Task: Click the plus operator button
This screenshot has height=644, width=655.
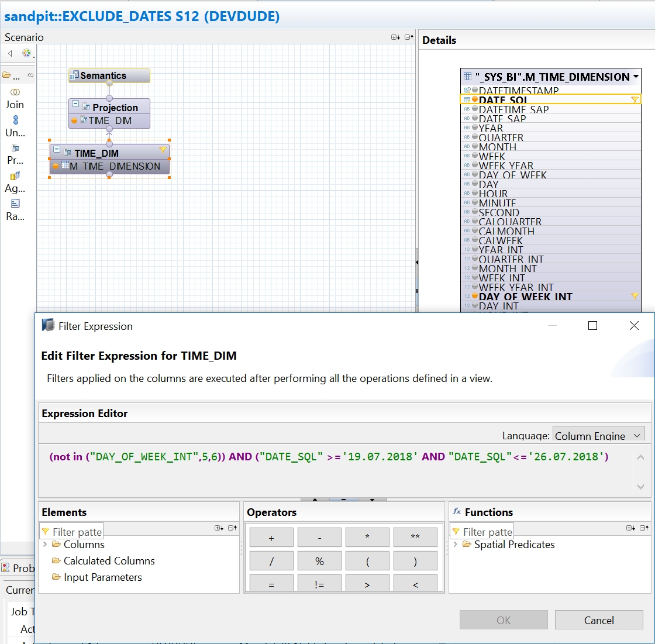Action: [x=271, y=538]
